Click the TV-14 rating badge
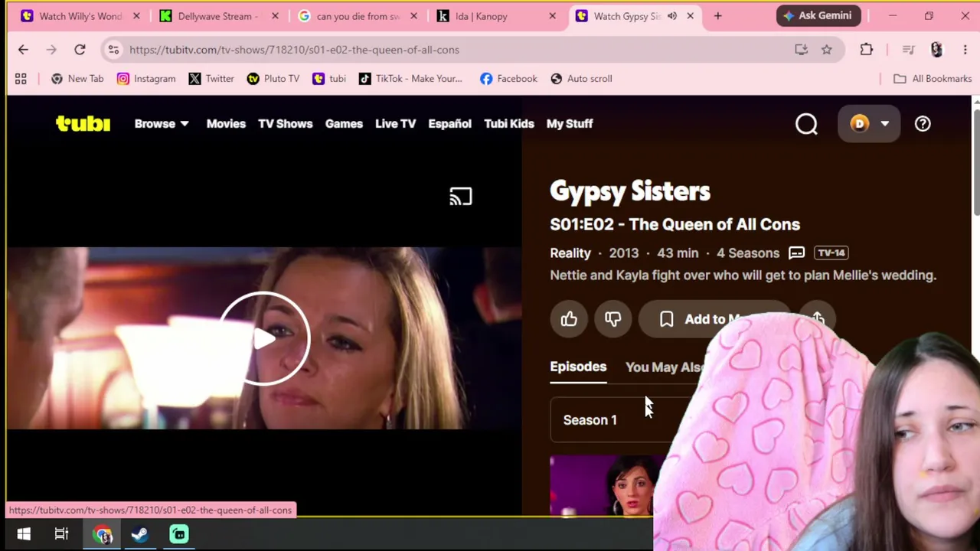 click(831, 253)
